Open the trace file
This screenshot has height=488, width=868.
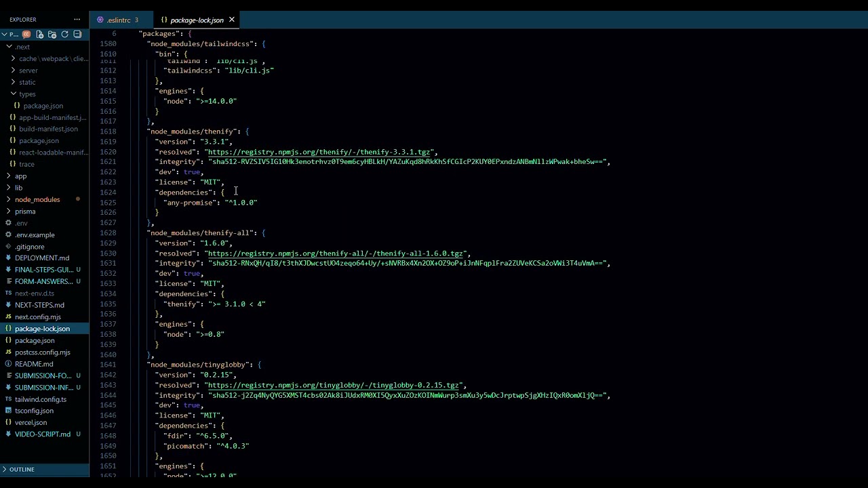coord(26,164)
